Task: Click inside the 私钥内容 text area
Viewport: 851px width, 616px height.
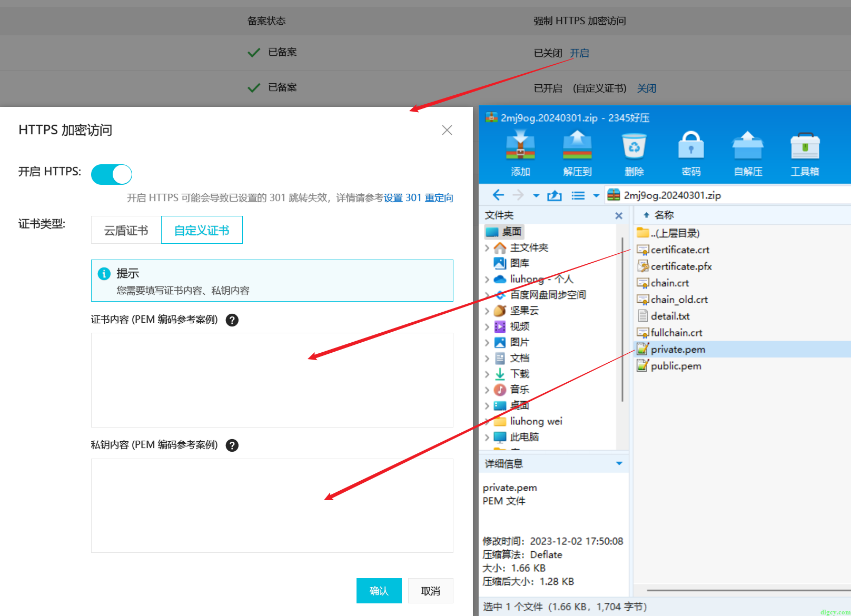Action: 272,505
